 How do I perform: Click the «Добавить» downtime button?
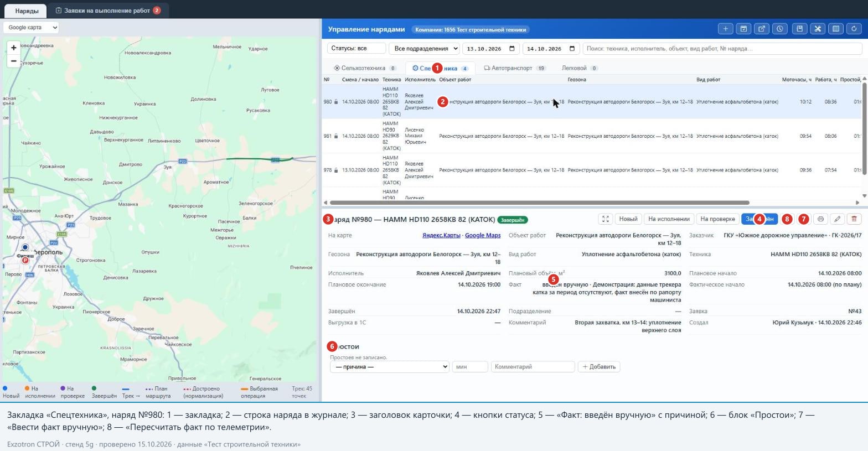point(599,367)
